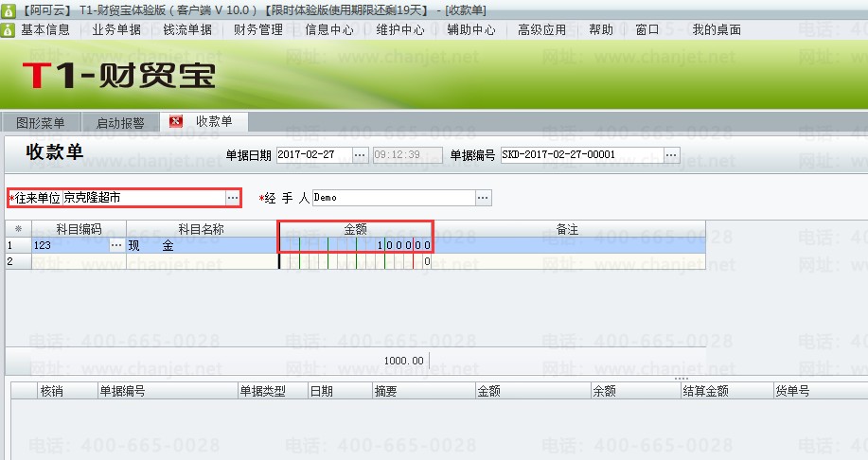Click the 往来单位 field with 京克隆超市
This screenshot has height=460, width=868.
[x=143, y=198]
